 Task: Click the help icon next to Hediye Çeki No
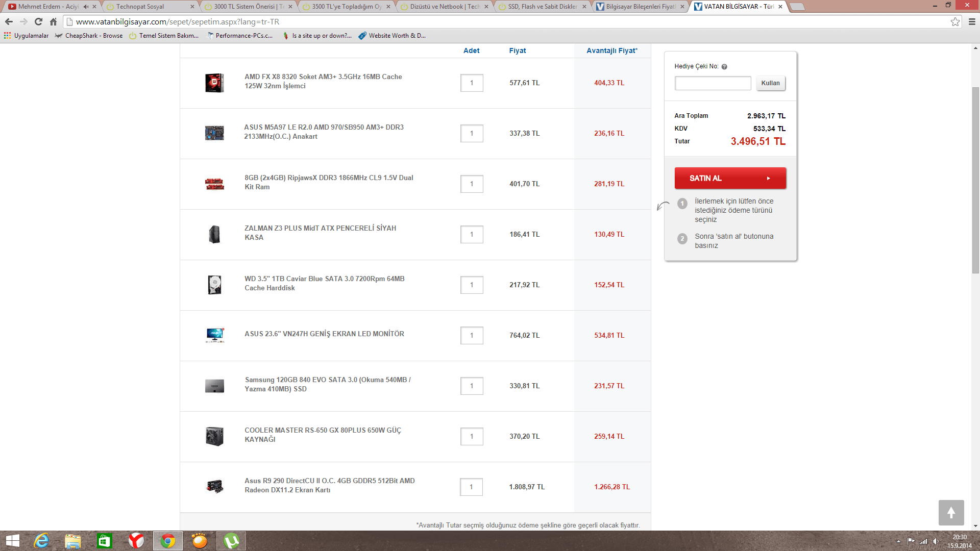pyautogui.click(x=724, y=67)
